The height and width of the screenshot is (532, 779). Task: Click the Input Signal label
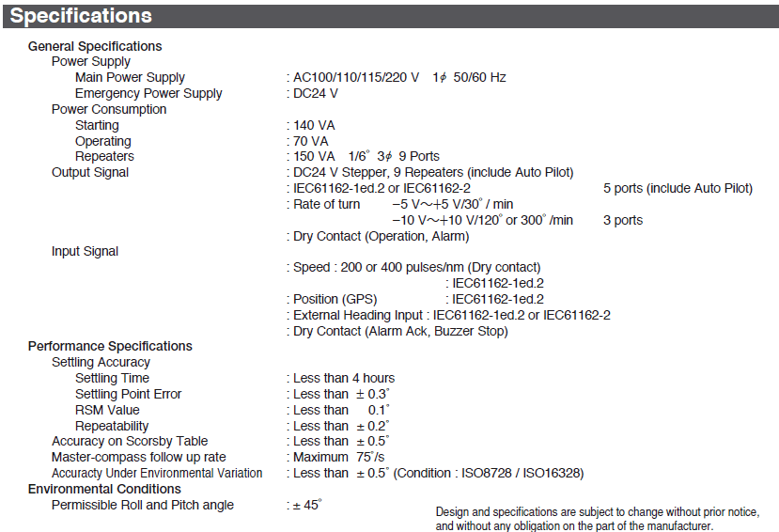(x=86, y=251)
